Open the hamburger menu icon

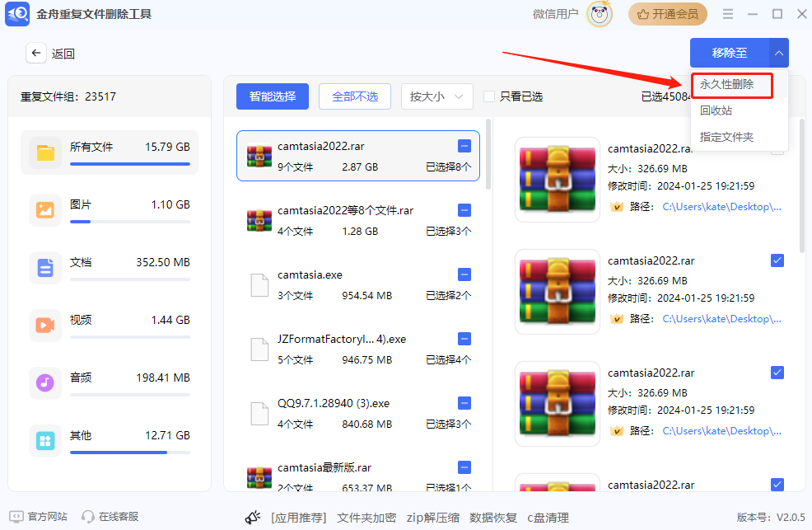coord(728,14)
